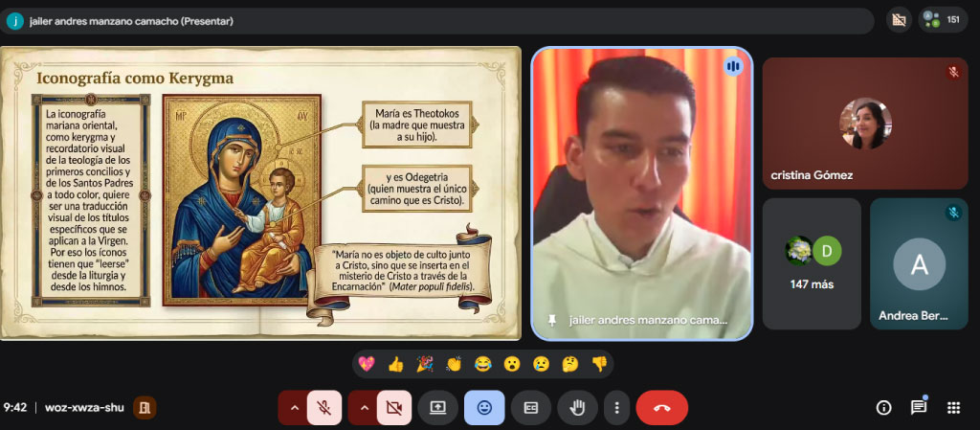Open meeting details info icon

click(883, 408)
